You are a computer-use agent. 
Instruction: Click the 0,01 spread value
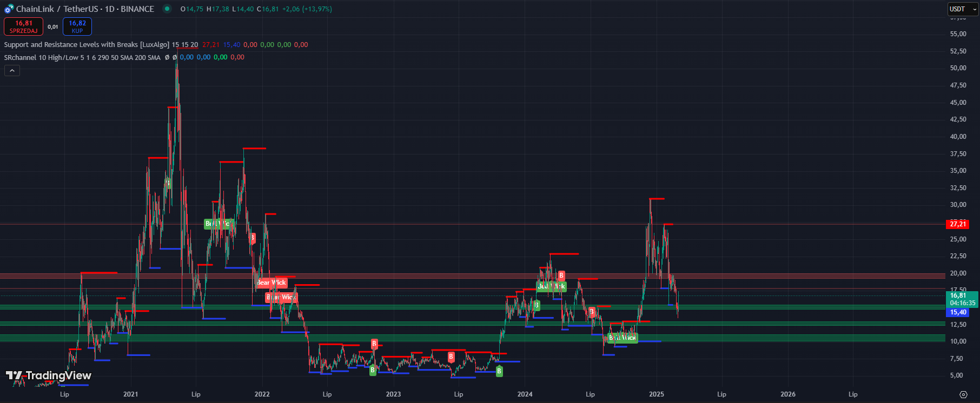click(x=53, y=26)
